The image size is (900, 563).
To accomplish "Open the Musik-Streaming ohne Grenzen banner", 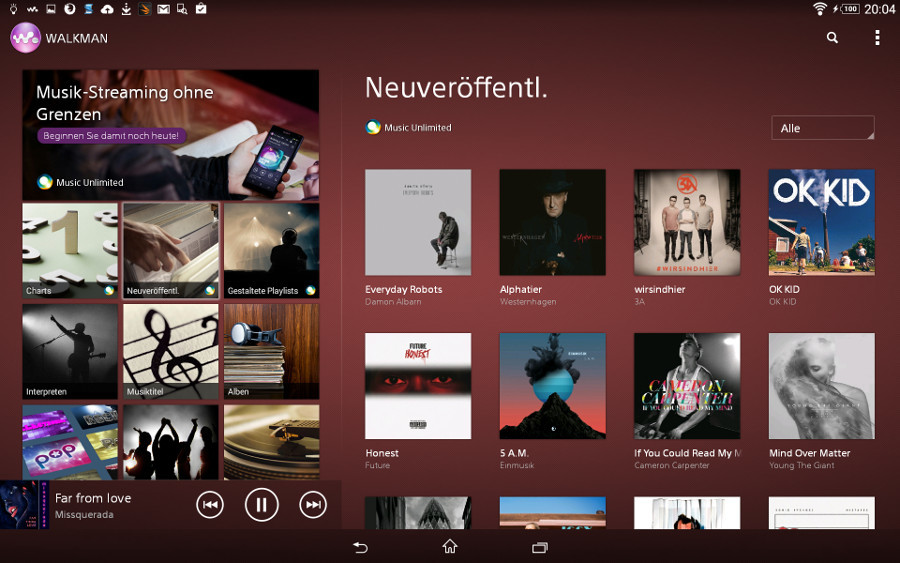I will [x=170, y=135].
